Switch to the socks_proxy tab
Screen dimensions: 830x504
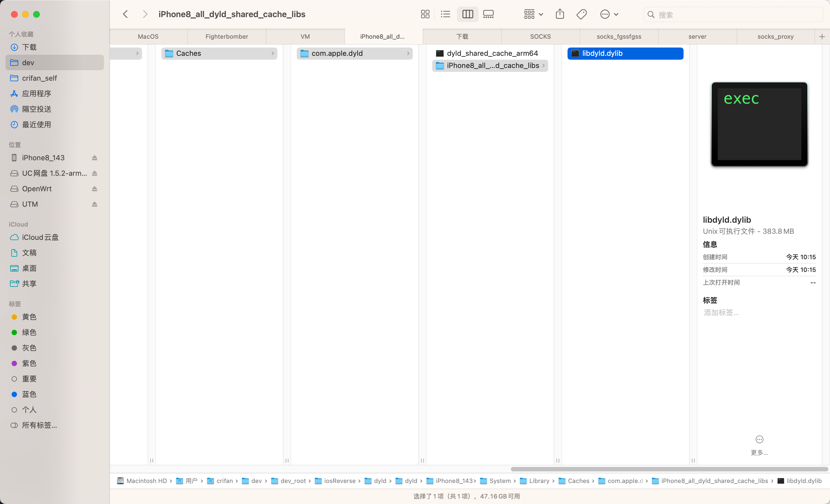point(775,36)
